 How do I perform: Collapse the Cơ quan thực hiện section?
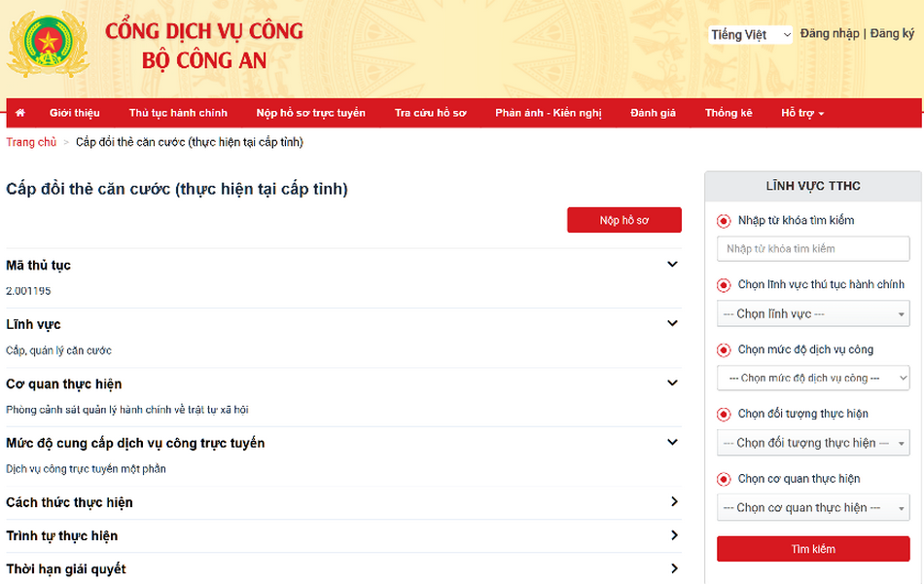click(x=672, y=383)
